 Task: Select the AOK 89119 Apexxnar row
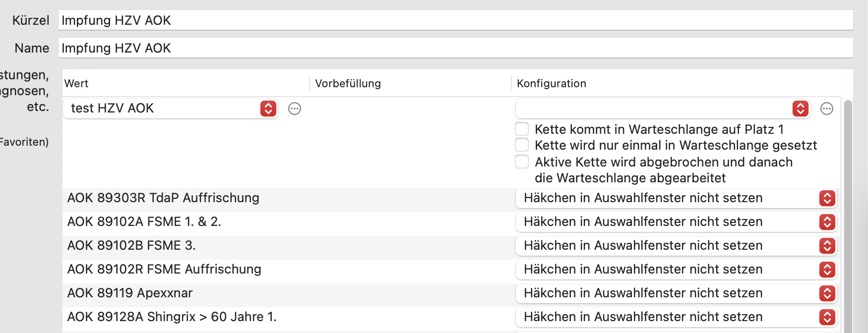451,293
